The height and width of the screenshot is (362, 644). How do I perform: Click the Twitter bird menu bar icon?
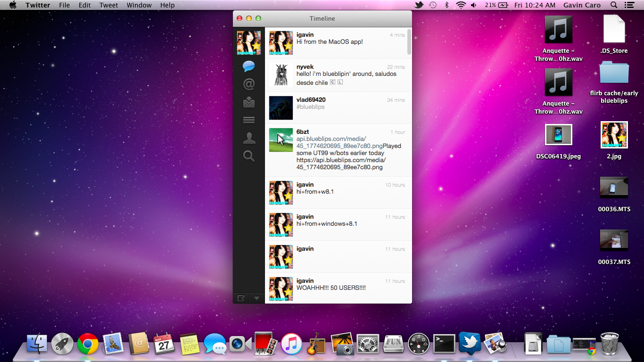[419, 5]
